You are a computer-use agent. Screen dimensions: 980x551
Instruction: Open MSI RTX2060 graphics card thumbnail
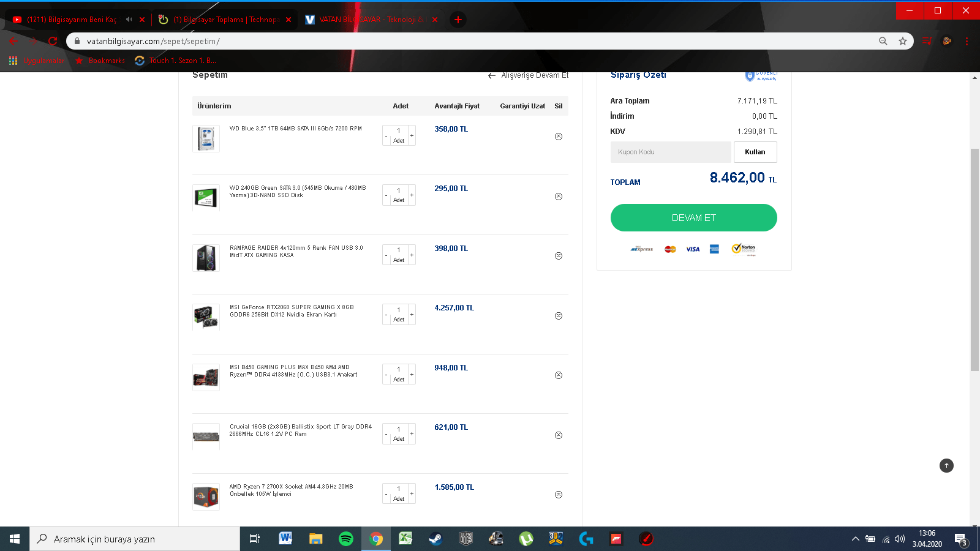tap(206, 317)
